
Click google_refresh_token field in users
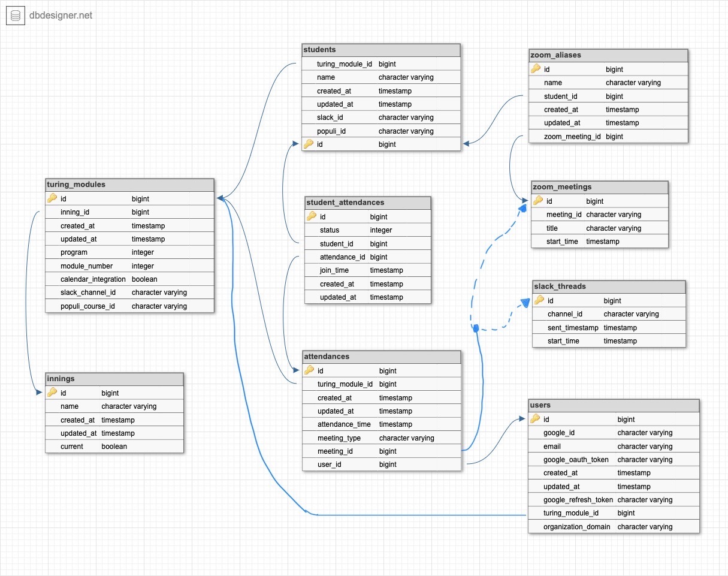(x=614, y=499)
